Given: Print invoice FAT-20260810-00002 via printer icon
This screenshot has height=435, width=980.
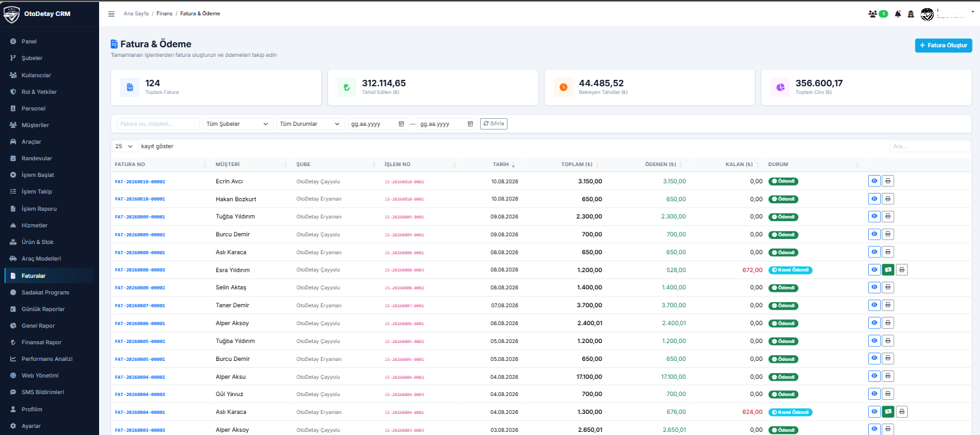Looking at the screenshot, I should click(x=888, y=181).
